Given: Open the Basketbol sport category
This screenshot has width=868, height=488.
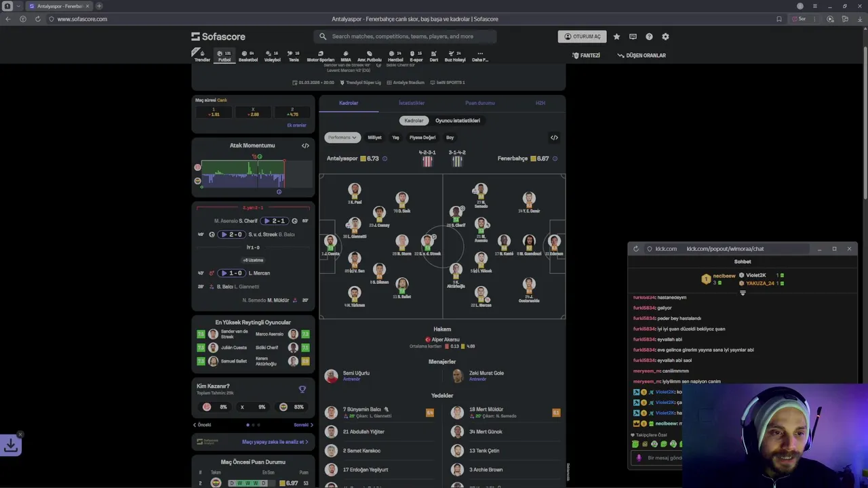Looking at the screenshot, I should tap(248, 56).
